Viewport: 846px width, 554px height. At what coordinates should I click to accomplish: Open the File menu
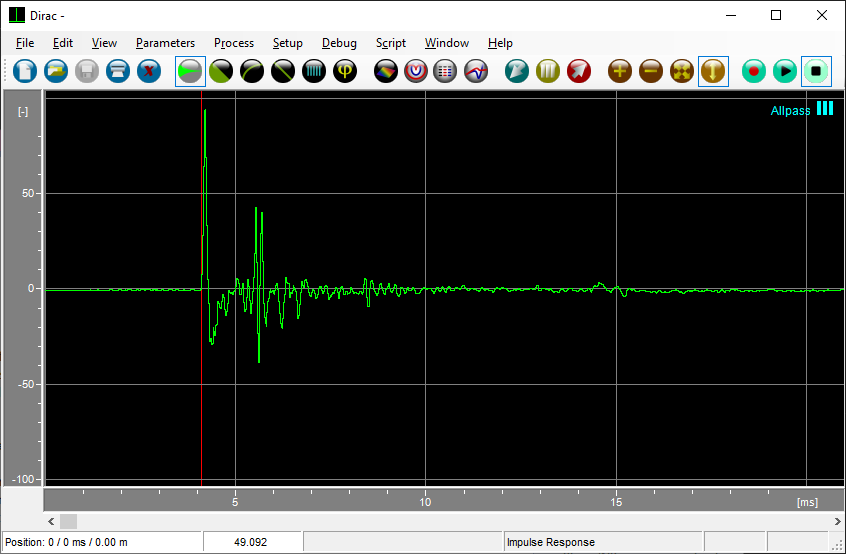tap(25, 43)
